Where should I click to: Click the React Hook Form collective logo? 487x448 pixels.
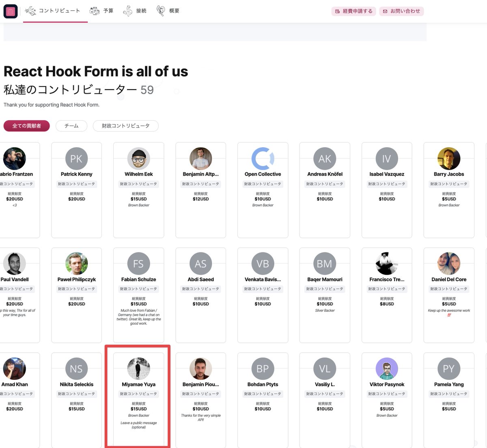click(11, 11)
